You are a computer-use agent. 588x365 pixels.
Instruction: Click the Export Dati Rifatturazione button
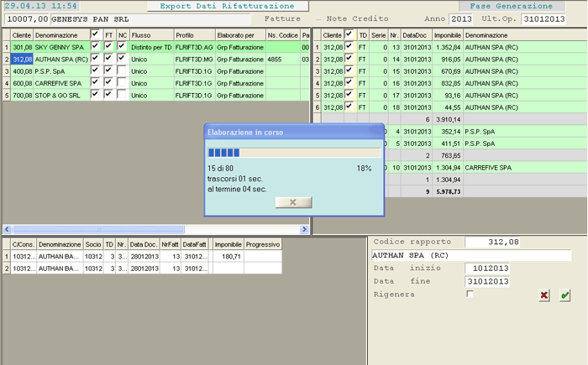point(228,6)
